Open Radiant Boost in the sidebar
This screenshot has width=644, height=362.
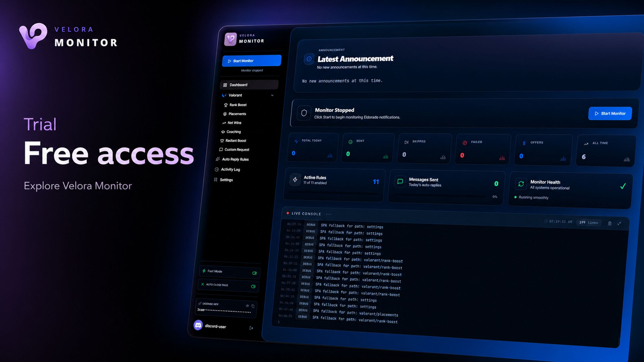click(233, 141)
